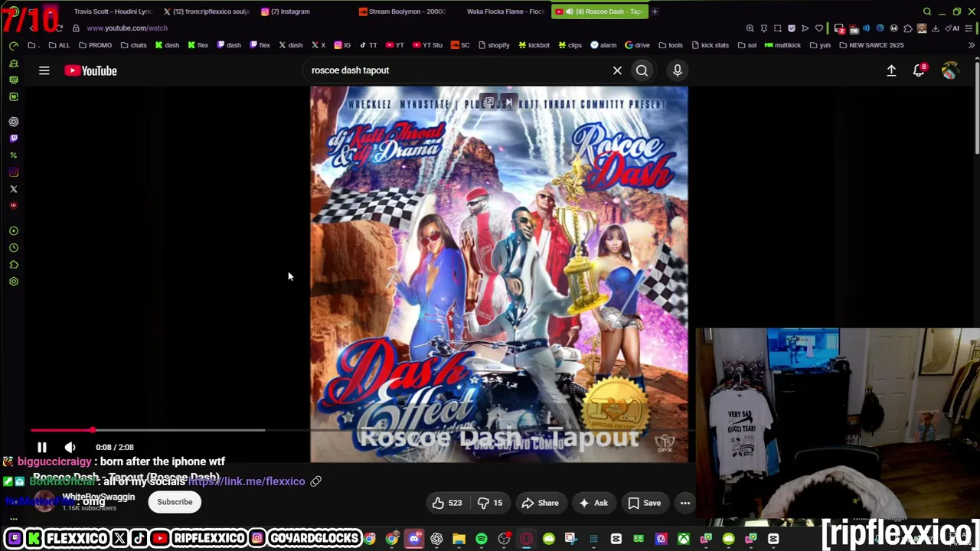Open the link.me/flexxico link
The image size is (980, 551).
pyautogui.click(x=247, y=481)
